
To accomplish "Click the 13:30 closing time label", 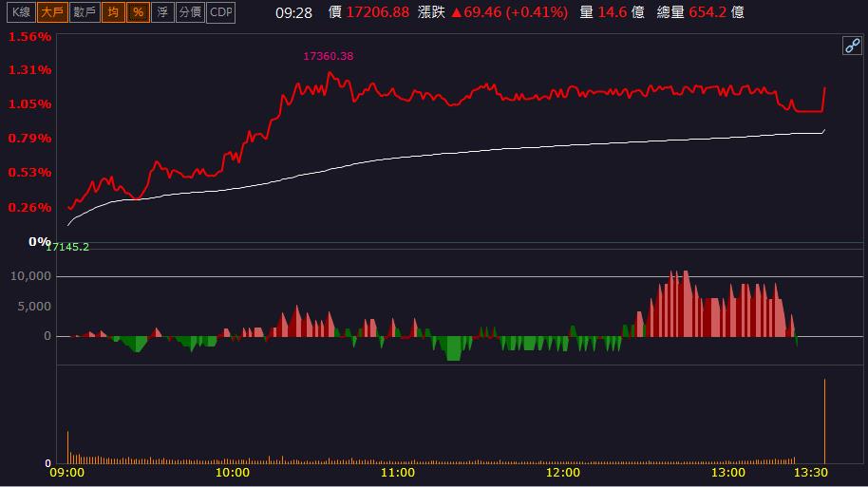I will 810,473.
